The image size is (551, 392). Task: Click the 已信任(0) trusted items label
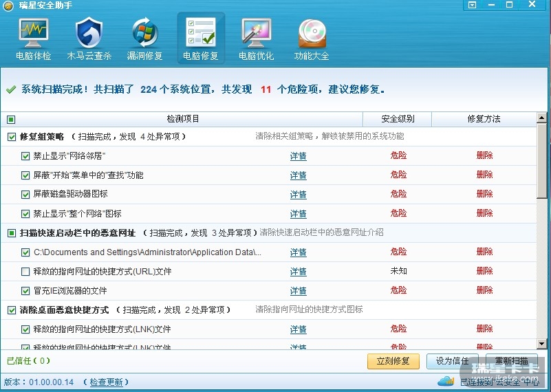point(28,361)
